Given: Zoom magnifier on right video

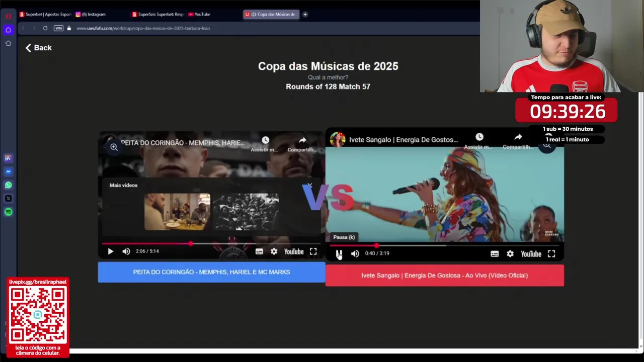Looking at the screenshot, I should coord(547,146).
